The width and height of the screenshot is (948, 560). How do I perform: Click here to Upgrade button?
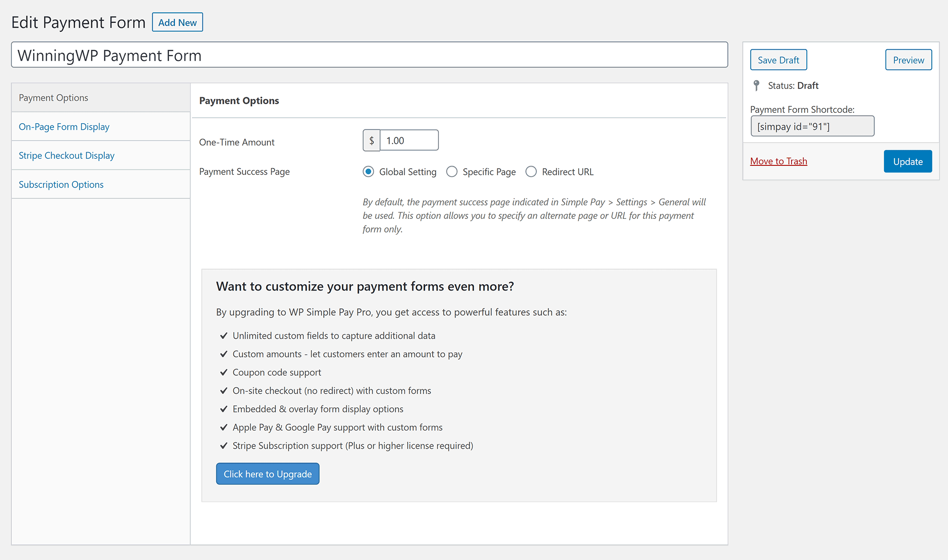click(x=267, y=474)
